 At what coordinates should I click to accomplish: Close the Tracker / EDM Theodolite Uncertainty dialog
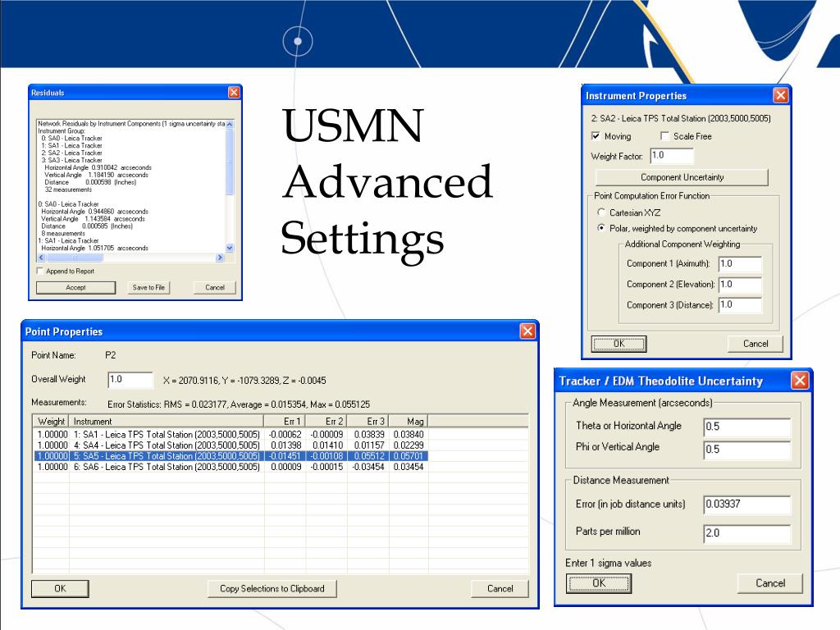coord(800,381)
